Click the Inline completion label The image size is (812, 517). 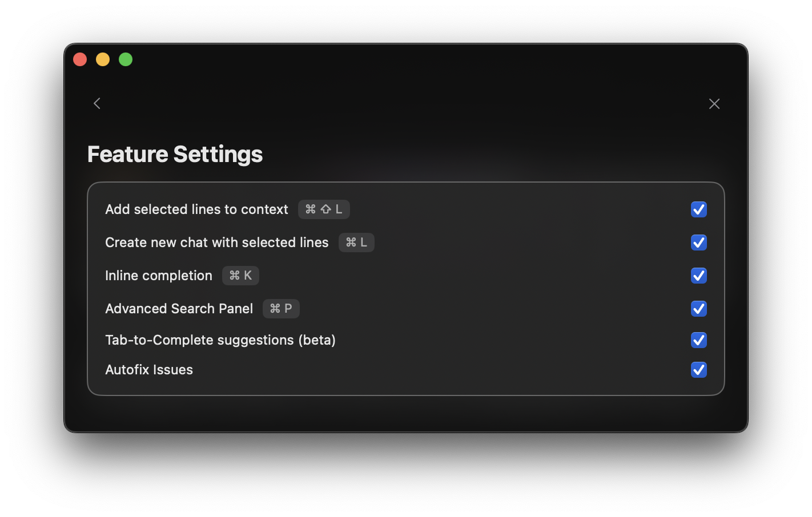[158, 275]
